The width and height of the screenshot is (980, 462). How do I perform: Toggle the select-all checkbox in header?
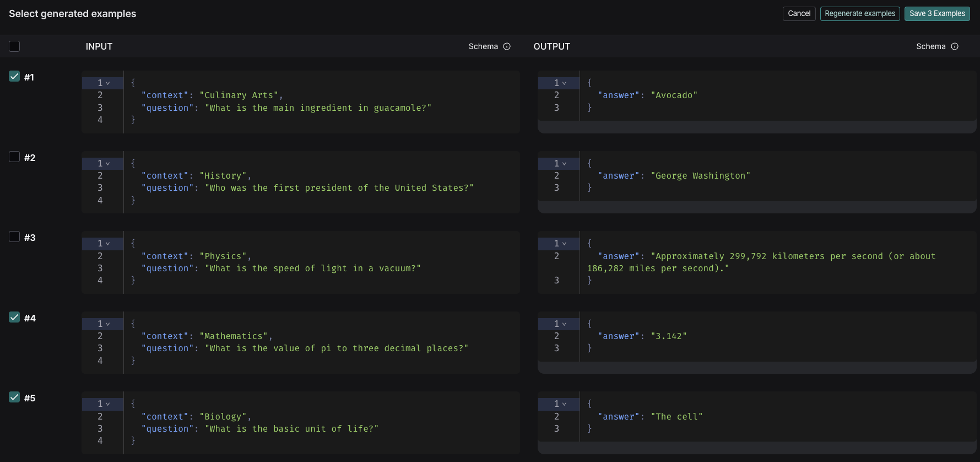pyautogui.click(x=14, y=46)
